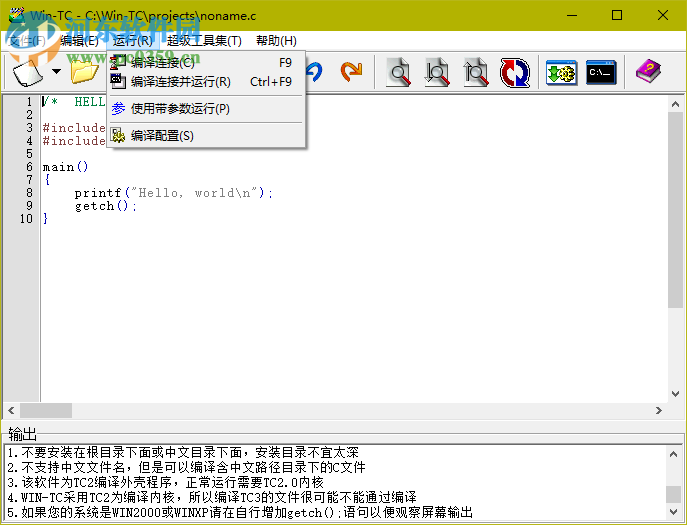This screenshot has width=687, height=525.
Task: Open the 编辑(E) menu
Action: click(79, 41)
